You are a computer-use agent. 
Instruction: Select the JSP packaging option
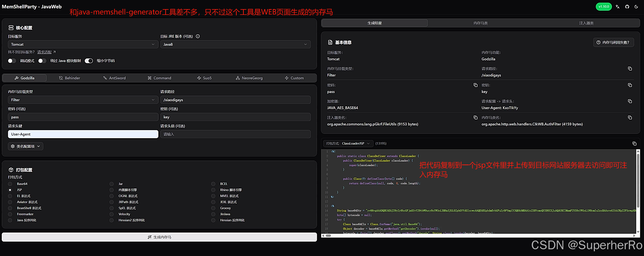10,190
